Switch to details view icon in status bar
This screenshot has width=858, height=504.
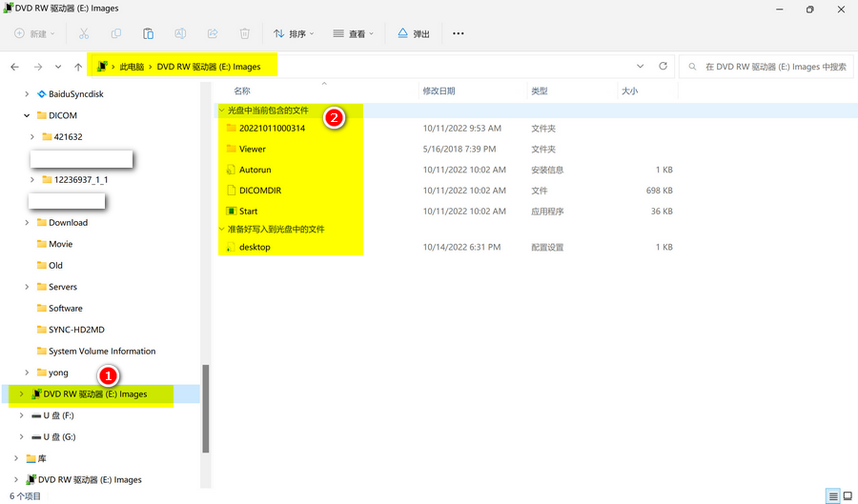[832, 496]
